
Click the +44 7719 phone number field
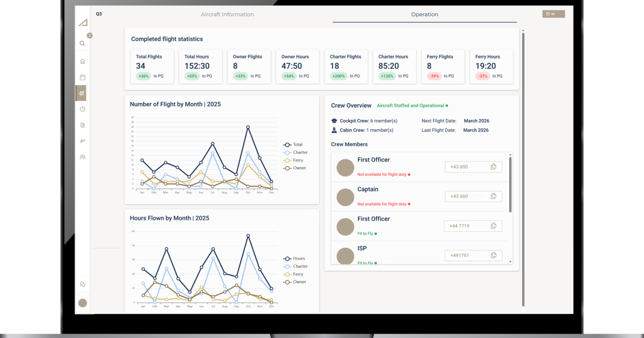pos(466,226)
